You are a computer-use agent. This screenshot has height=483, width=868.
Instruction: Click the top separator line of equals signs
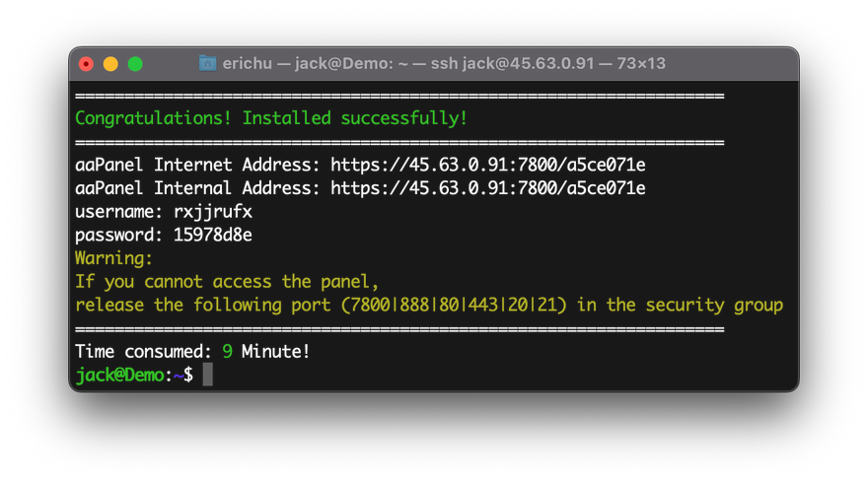coord(399,96)
